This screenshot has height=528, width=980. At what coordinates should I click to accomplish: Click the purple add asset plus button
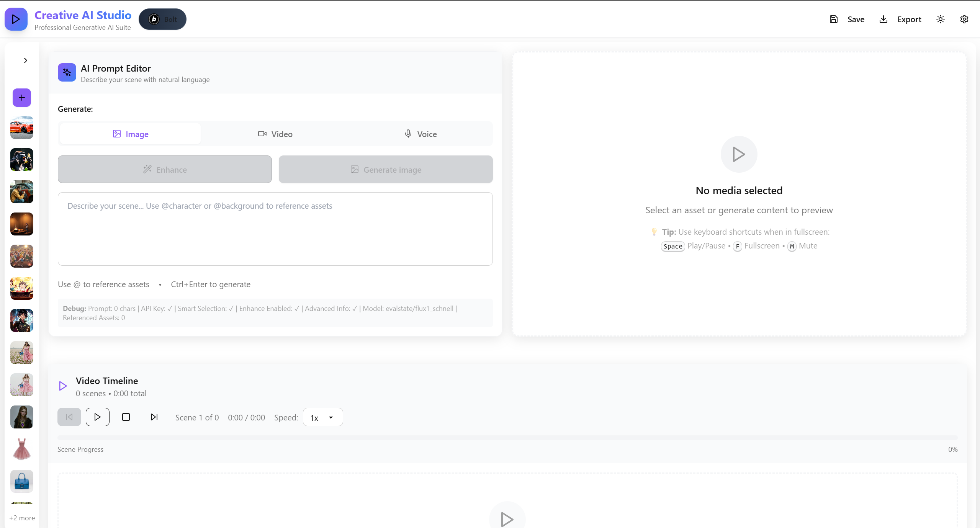(x=22, y=98)
